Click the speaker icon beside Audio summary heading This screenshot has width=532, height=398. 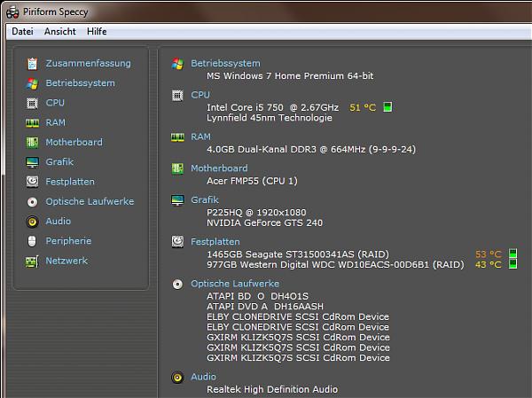coord(177,378)
